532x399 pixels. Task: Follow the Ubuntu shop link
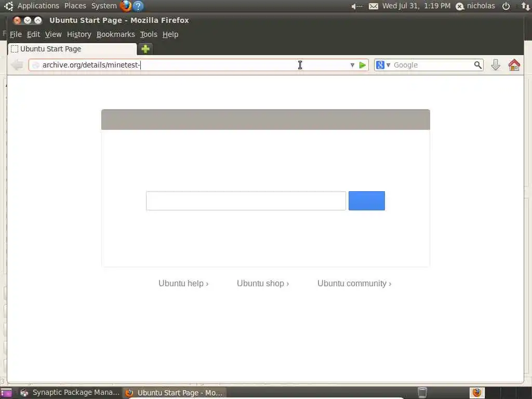(x=262, y=283)
